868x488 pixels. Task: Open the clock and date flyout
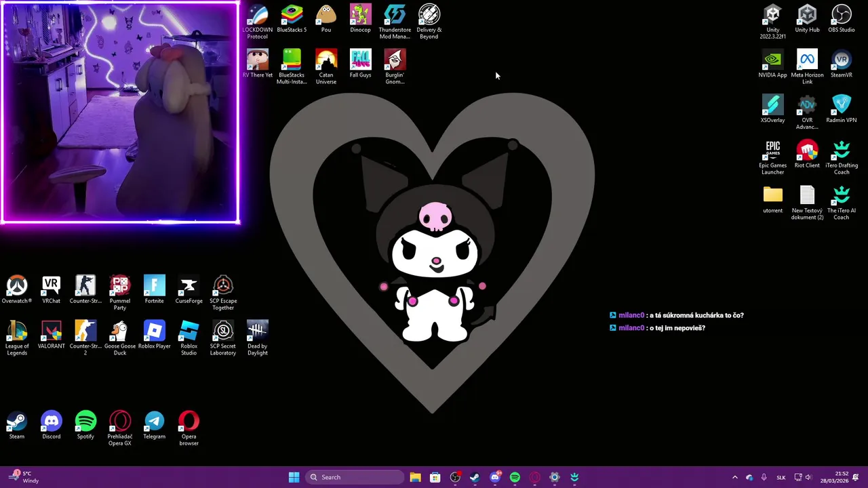[834, 477]
